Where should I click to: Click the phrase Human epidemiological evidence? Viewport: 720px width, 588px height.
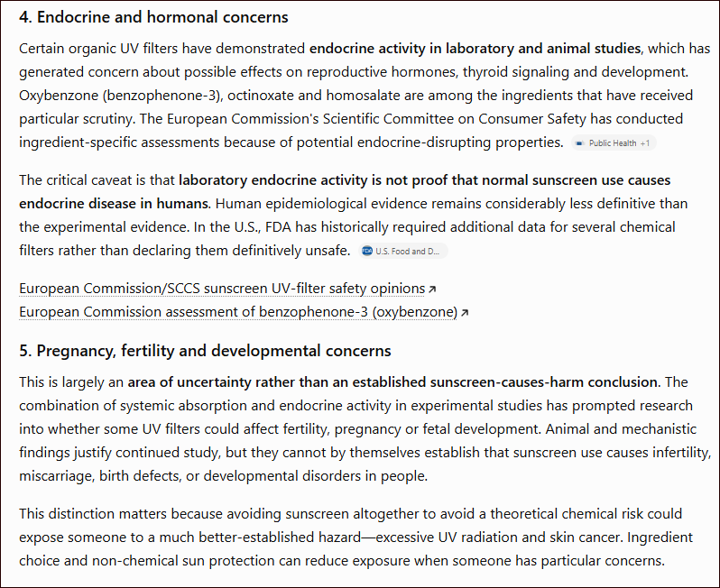click(x=309, y=203)
